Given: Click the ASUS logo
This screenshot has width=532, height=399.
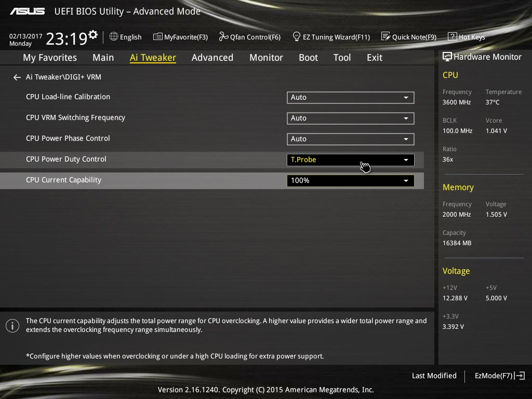Looking at the screenshot, I should pos(27,11).
